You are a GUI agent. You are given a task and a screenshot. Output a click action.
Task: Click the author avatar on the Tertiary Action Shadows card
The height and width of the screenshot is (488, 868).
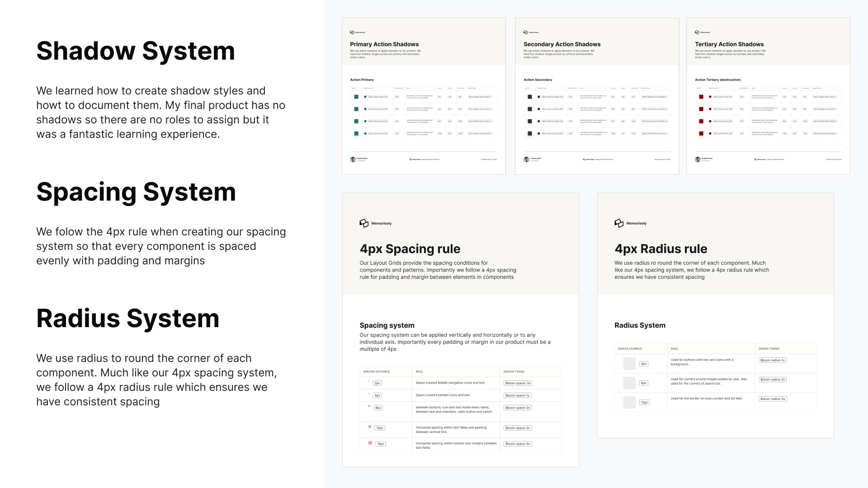click(698, 159)
